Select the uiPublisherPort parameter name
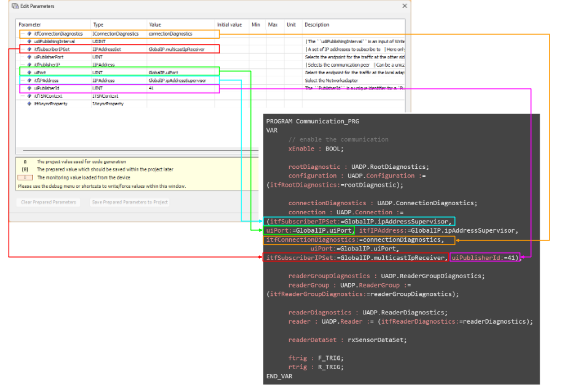 pos(49,57)
